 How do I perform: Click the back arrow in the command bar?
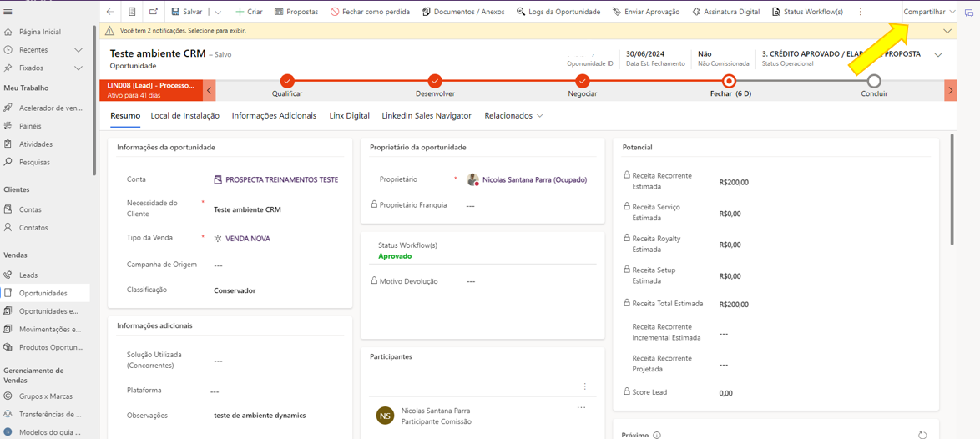pos(110,12)
